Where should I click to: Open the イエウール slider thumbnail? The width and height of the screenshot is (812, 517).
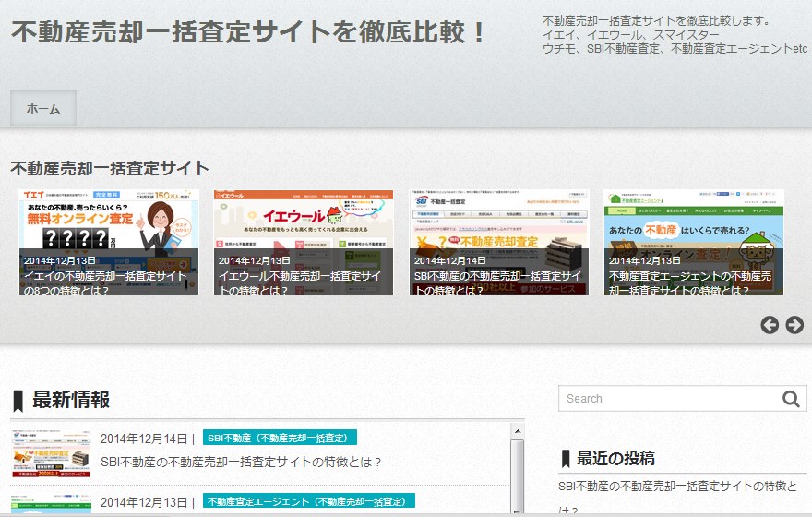click(304, 242)
